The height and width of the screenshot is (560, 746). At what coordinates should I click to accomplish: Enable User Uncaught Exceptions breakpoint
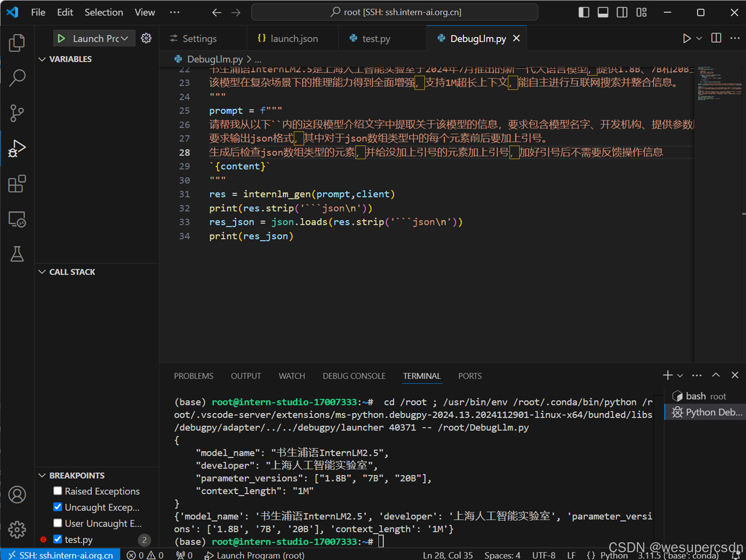(x=58, y=523)
